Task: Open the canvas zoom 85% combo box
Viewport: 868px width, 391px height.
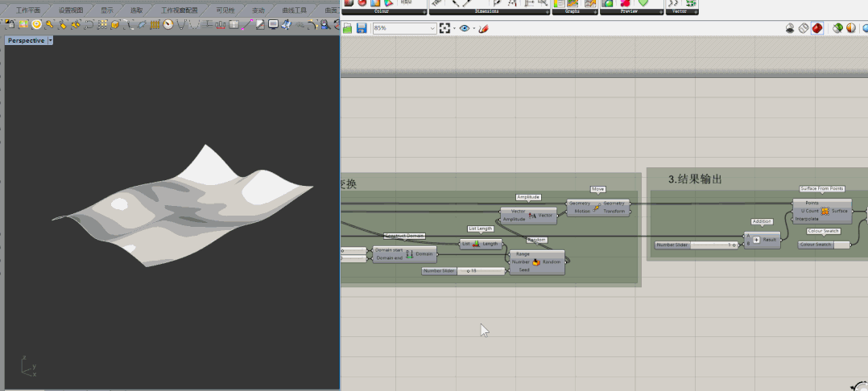Action: click(405, 28)
